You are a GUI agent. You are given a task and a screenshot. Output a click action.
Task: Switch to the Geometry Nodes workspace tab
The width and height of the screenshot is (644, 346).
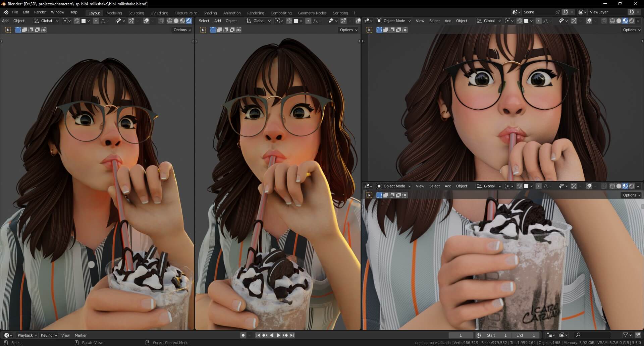(312, 13)
